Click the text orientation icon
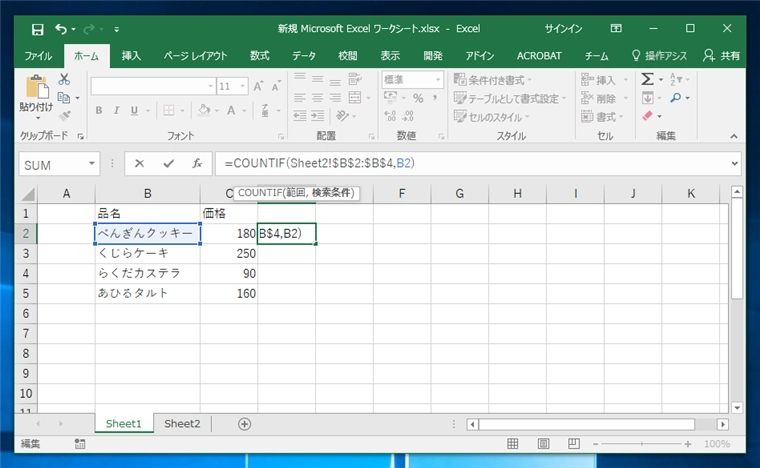Viewport: 760px width, 468px height. [x=342, y=116]
